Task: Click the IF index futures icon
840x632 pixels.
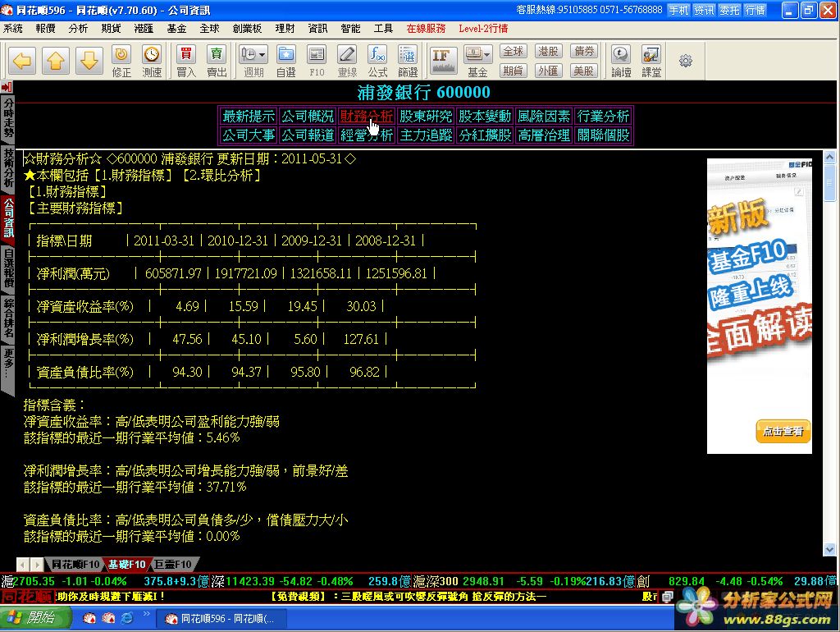Action: [x=444, y=61]
